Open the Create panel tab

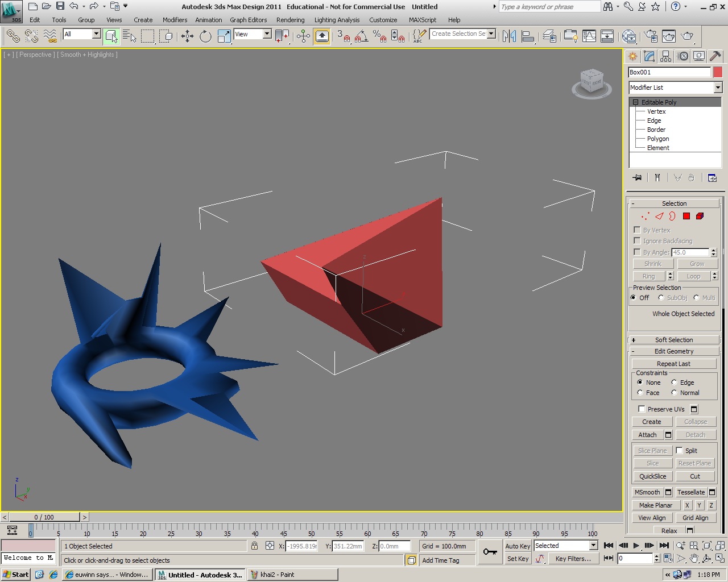coord(632,56)
